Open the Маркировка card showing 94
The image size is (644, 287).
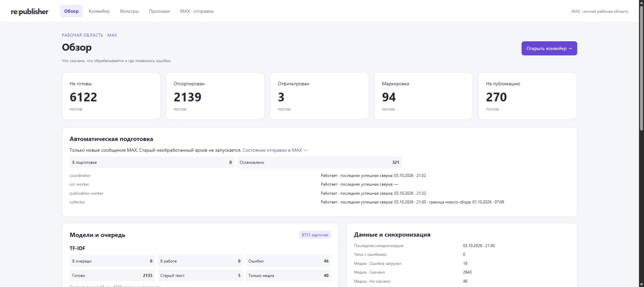[x=424, y=96]
